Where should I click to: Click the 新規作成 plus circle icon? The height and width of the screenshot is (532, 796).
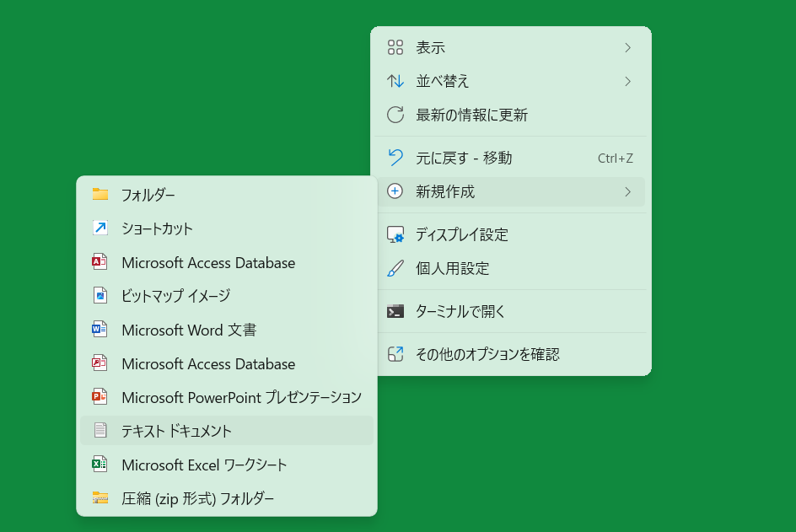click(395, 191)
